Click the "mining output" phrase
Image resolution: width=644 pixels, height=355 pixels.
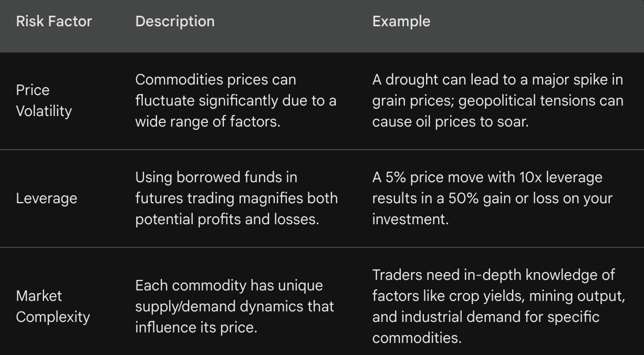pyautogui.click(x=577, y=296)
